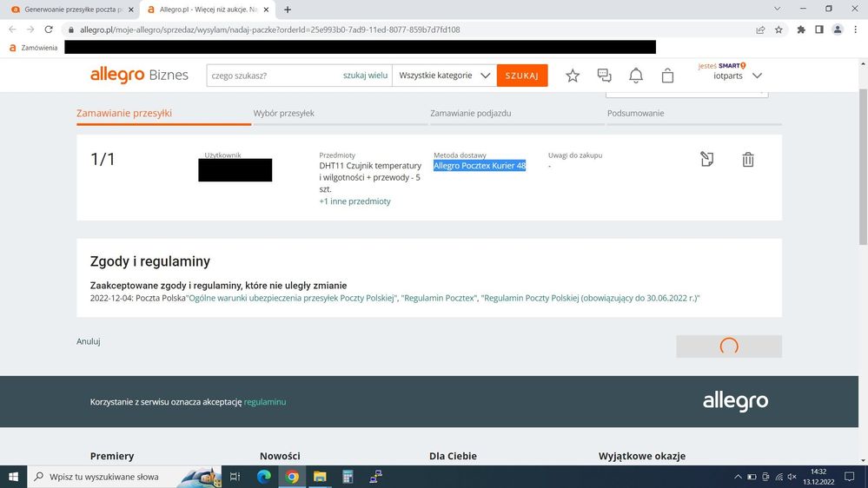Click the highlighted Allegro Pocztex Kurier 48 text
Image resolution: width=868 pixels, height=488 pixels.
pyautogui.click(x=480, y=166)
